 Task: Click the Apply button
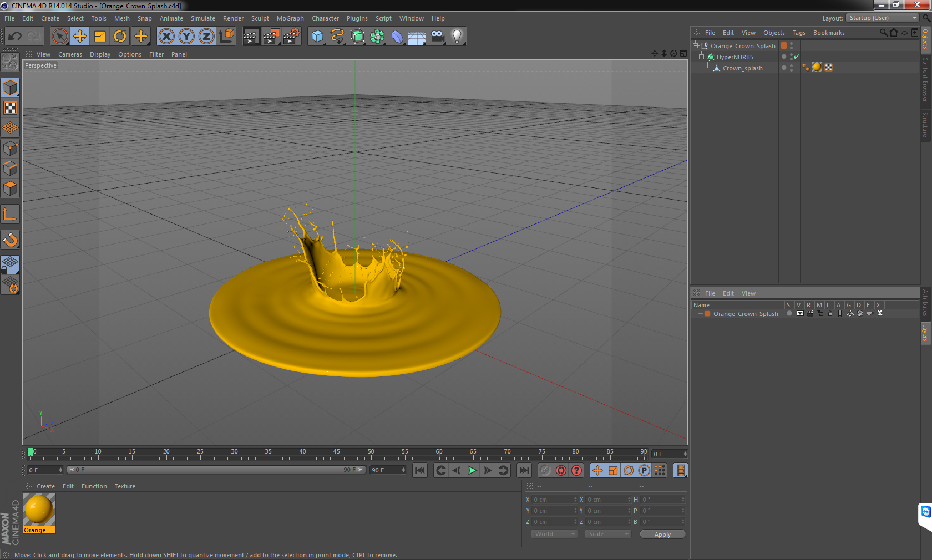(x=662, y=534)
